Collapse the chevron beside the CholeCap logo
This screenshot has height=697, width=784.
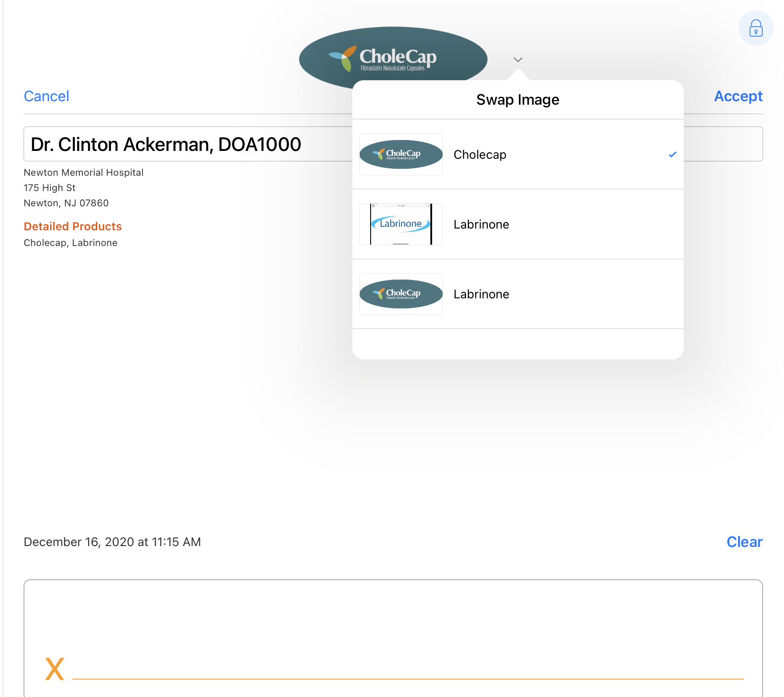point(518,60)
